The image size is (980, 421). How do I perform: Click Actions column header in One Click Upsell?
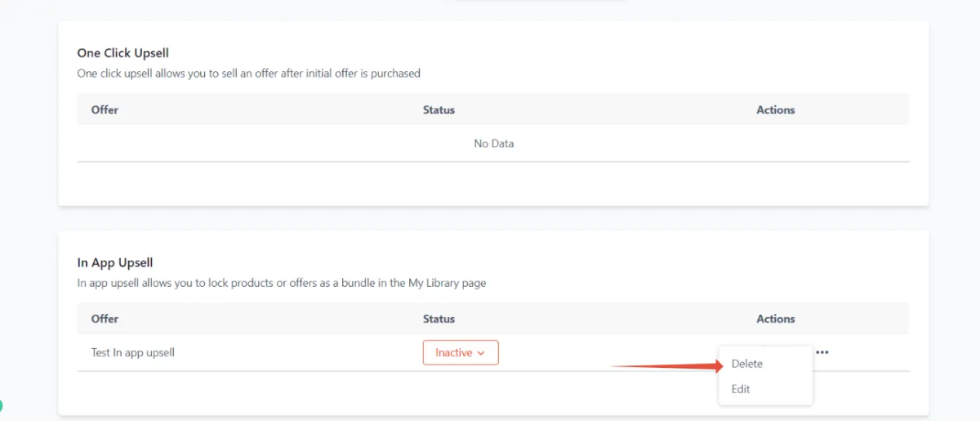tap(776, 110)
